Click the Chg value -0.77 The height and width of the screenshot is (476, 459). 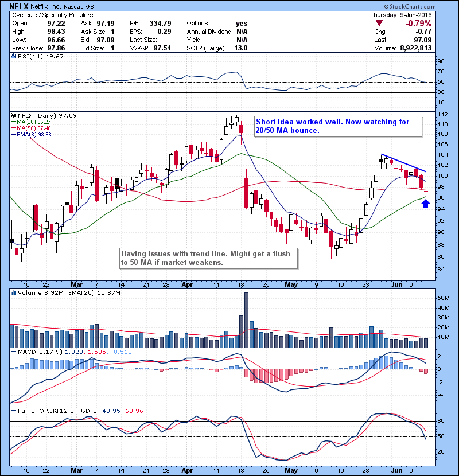click(423, 32)
